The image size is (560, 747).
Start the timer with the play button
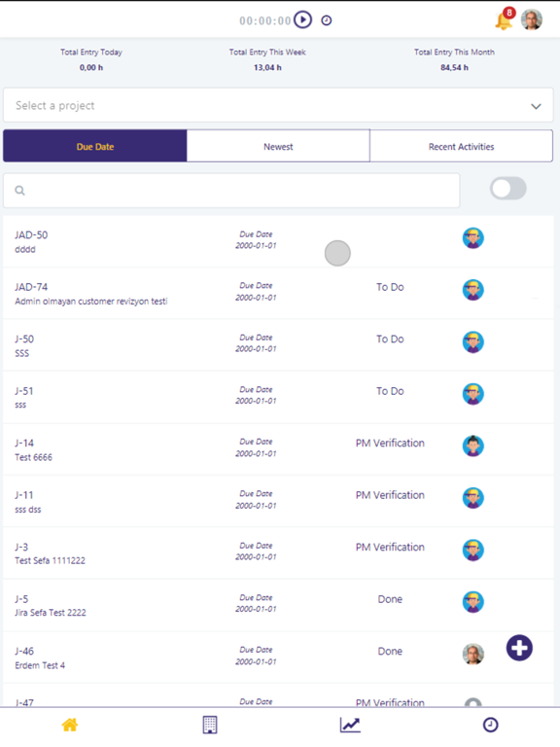click(303, 20)
